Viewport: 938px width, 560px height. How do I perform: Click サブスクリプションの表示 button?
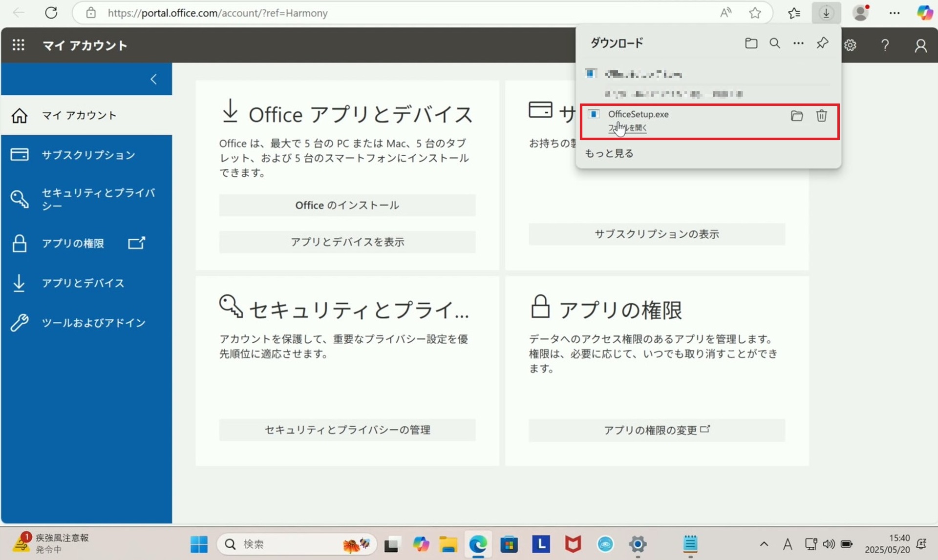coord(657,234)
